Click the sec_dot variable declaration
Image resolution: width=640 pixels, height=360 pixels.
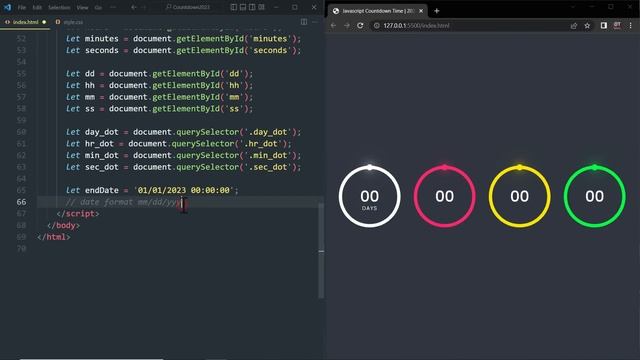pos(101,167)
